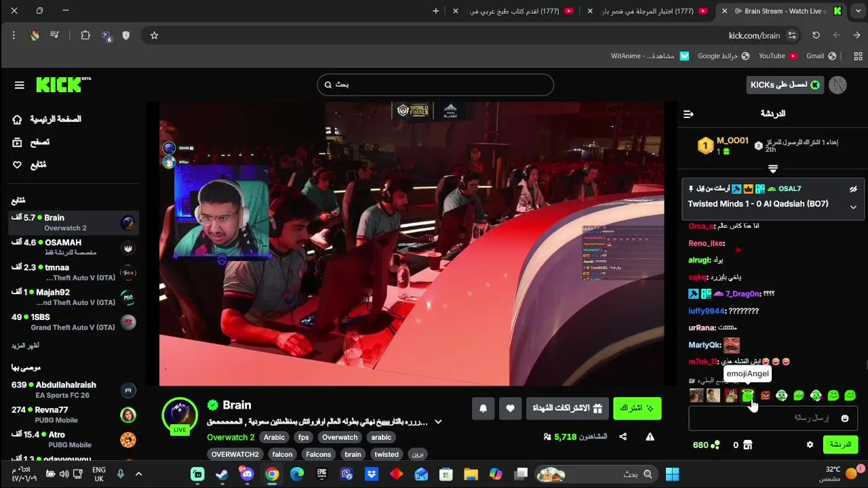Open the following section with the heart icon
The image size is (868, 488).
(29, 165)
